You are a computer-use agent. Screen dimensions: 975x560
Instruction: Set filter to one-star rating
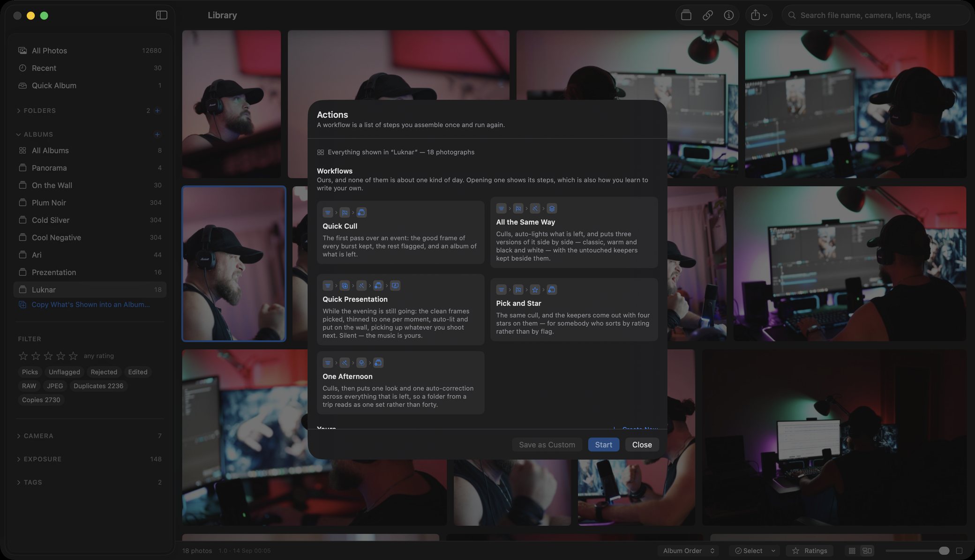coord(23,356)
